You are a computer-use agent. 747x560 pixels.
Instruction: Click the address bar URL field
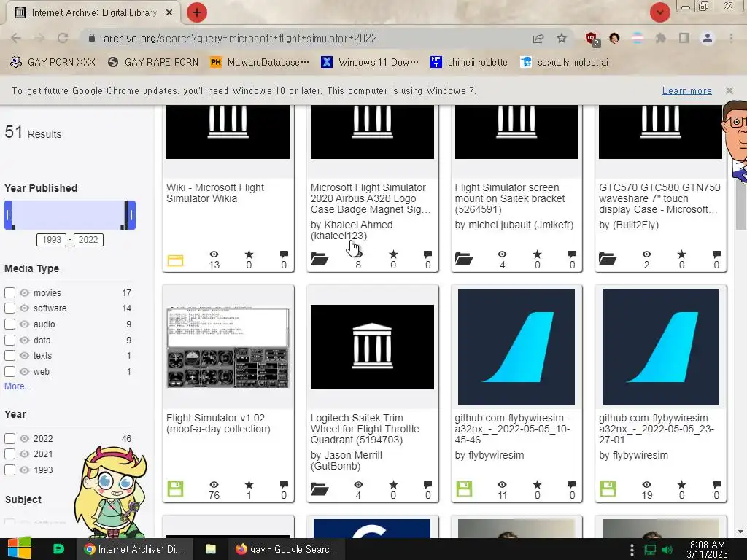[x=305, y=38]
